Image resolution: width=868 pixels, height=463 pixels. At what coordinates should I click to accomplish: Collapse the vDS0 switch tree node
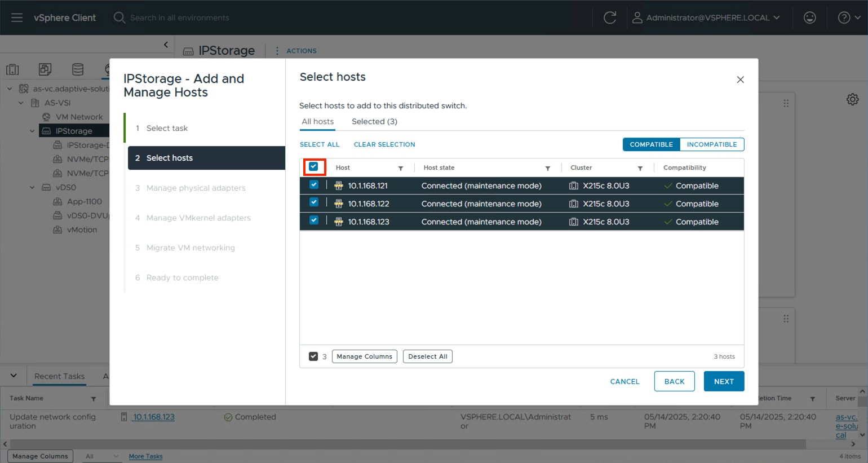pyautogui.click(x=32, y=187)
